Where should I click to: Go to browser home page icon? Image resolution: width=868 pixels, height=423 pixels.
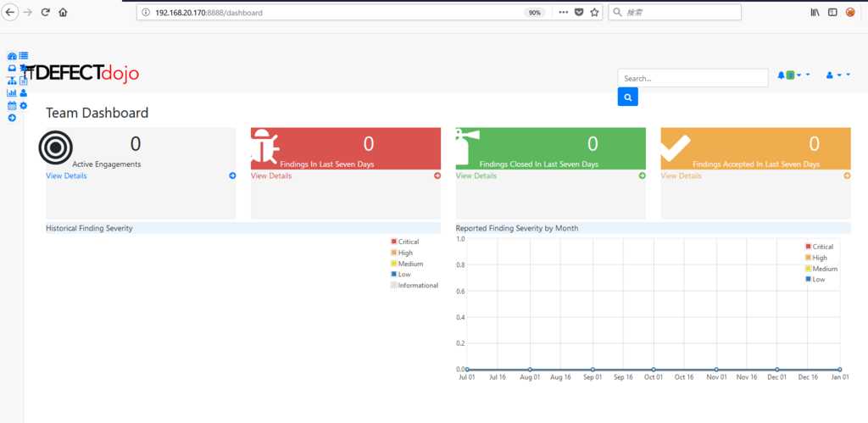pyautogui.click(x=63, y=12)
